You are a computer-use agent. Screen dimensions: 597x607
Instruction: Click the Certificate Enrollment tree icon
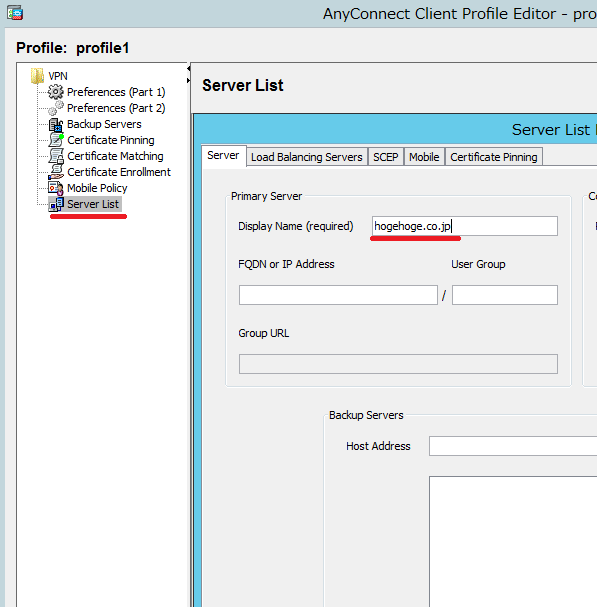pos(56,172)
